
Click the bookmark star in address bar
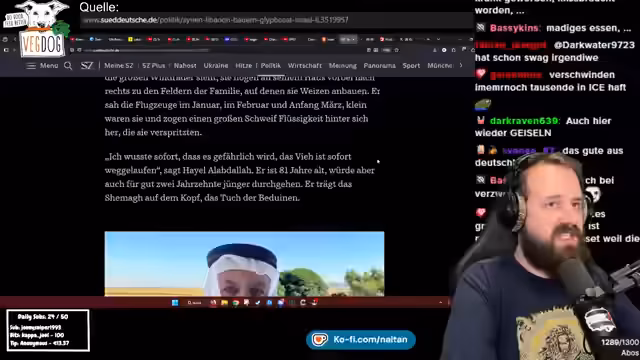point(396,50)
